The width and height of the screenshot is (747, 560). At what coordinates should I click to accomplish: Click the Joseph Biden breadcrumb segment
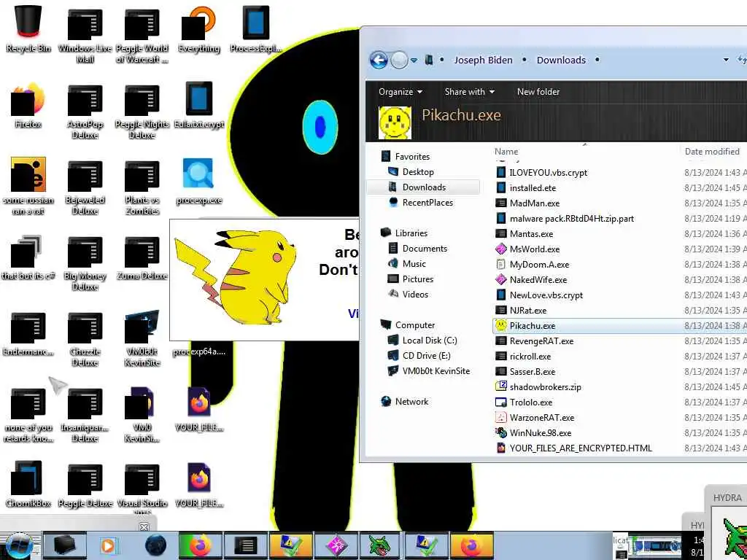click(483, 60)
